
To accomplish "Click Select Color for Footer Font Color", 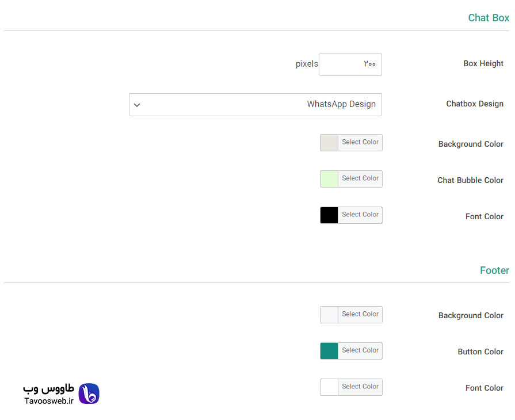I will (x=360, y=387).
